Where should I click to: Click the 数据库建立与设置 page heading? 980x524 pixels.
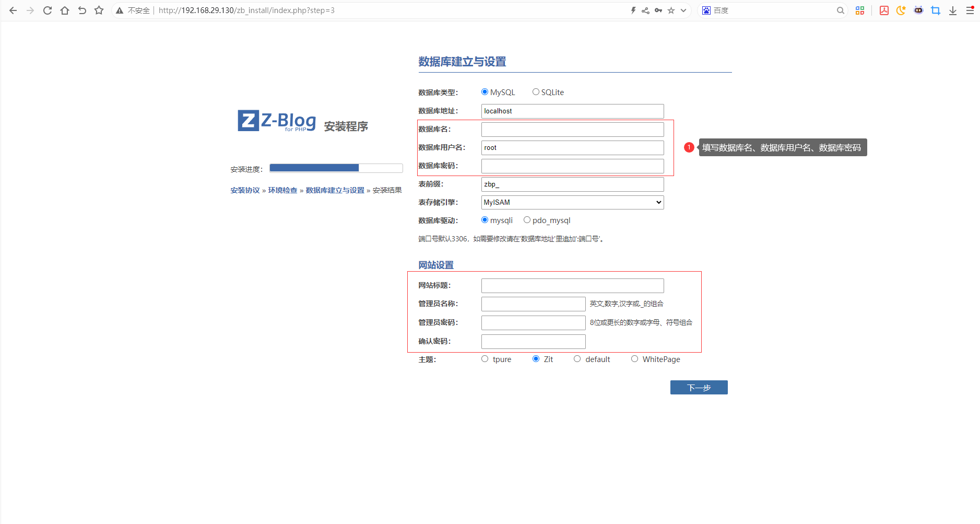[x=462, y=62]
